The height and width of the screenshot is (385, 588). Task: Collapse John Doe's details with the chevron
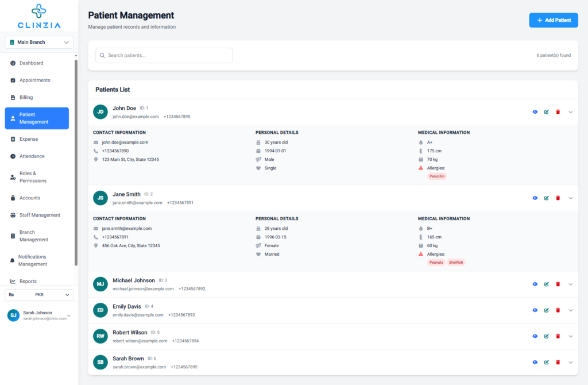coord(571,112)
